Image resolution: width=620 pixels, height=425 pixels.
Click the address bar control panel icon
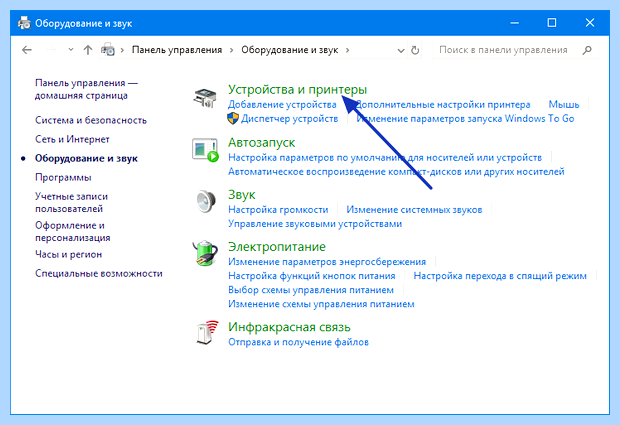click(108, 50)
